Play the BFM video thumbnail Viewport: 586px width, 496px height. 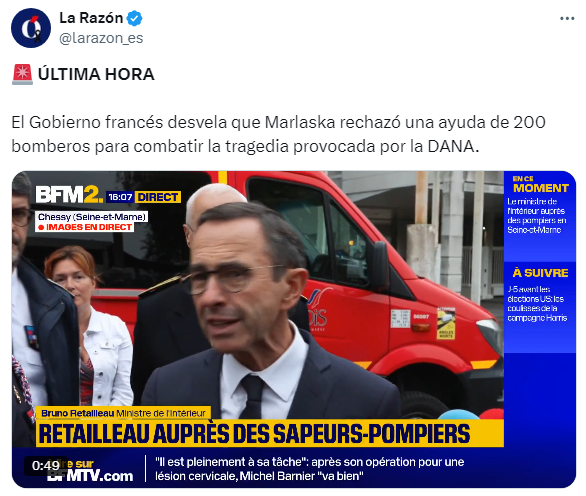point(294,329)
